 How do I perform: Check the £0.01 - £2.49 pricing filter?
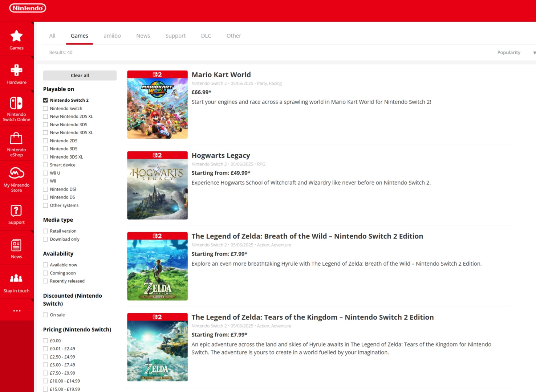pyautogui.click(x=45, y=349)
